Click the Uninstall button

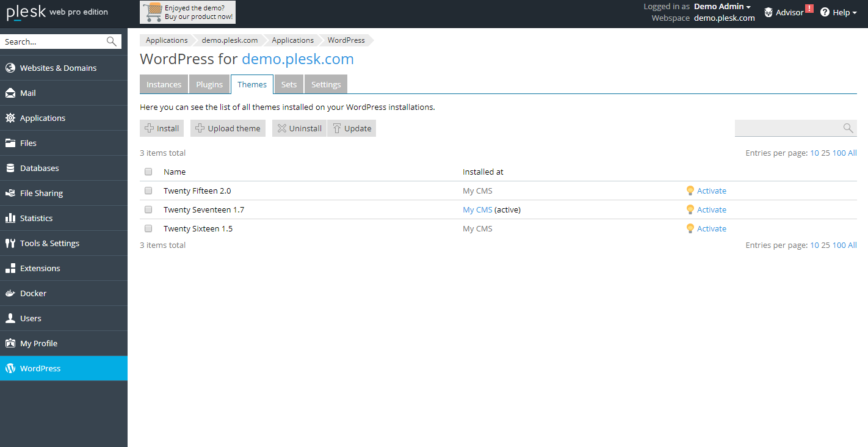pyautogui.click(x=299, y=128)
